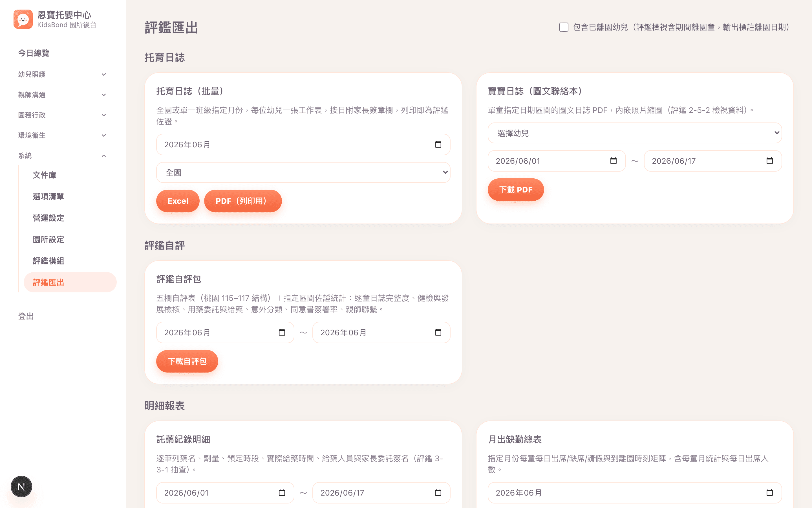Click 登出 to log out

(26, 316)
